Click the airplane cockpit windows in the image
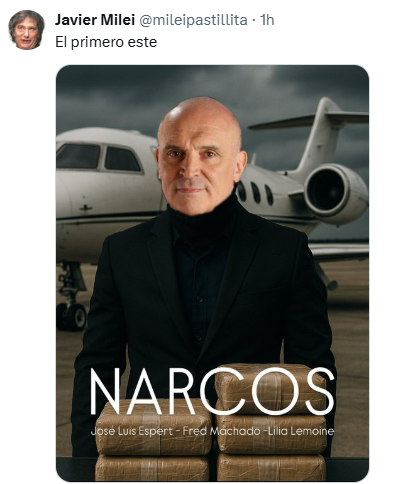Image resolution: width=417 pixels, height=484 pixels. 99,157
